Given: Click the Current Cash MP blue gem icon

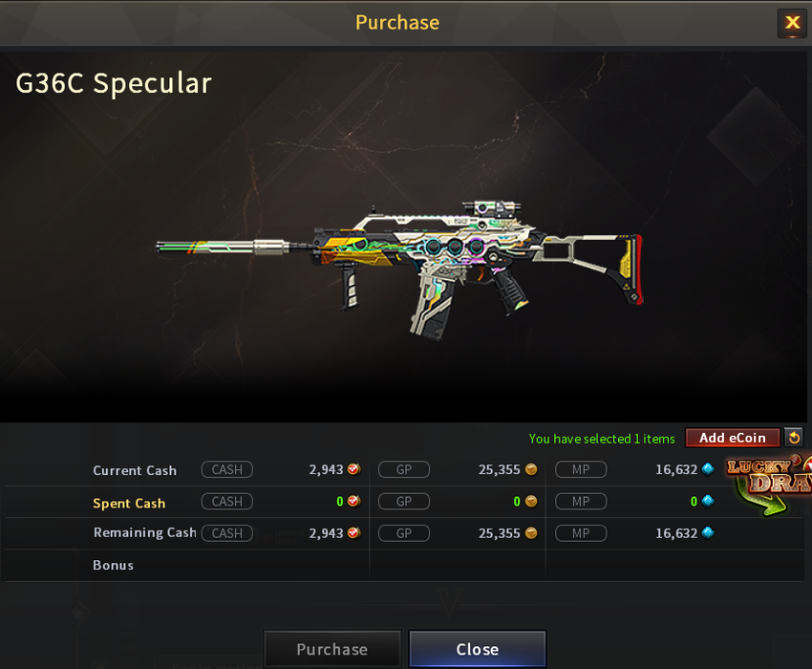Looking at the screenshot, I should pos(708,469).
